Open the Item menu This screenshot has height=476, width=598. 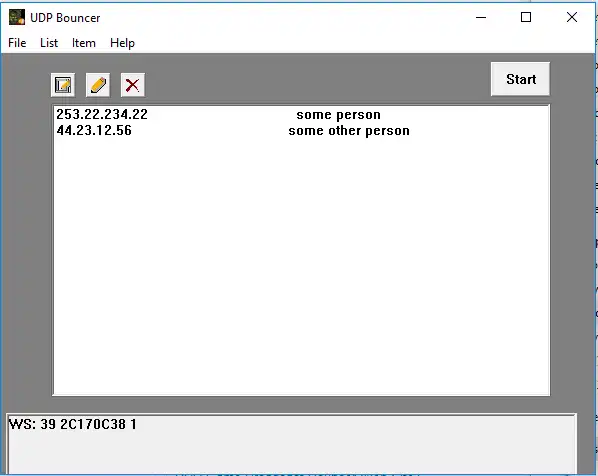point(84,43)
